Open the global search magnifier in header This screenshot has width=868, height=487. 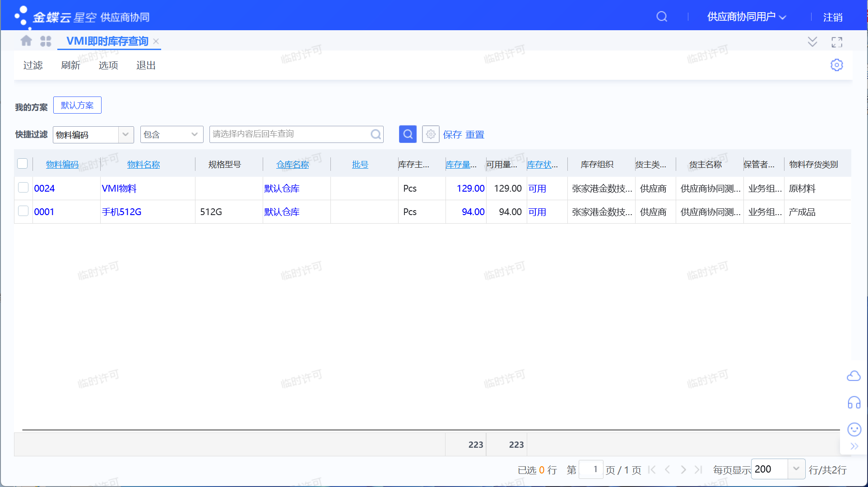(x=662, y=17)
